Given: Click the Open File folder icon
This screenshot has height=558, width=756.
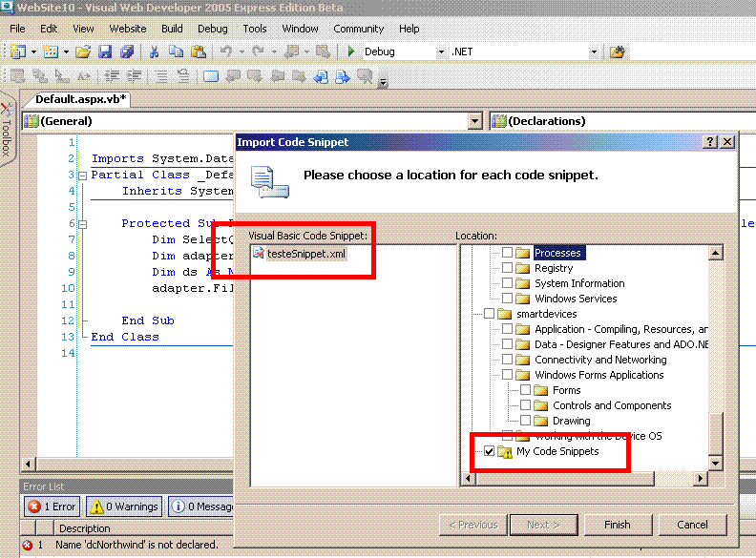Looking at the screenshot, I should point(83,52).
